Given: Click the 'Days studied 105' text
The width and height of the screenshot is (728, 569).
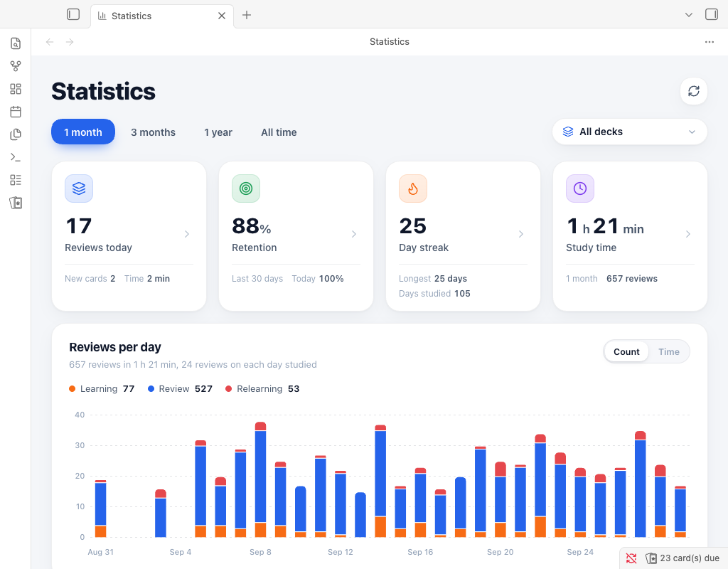Looking at the screenshot, I should [x=434, y=294].
